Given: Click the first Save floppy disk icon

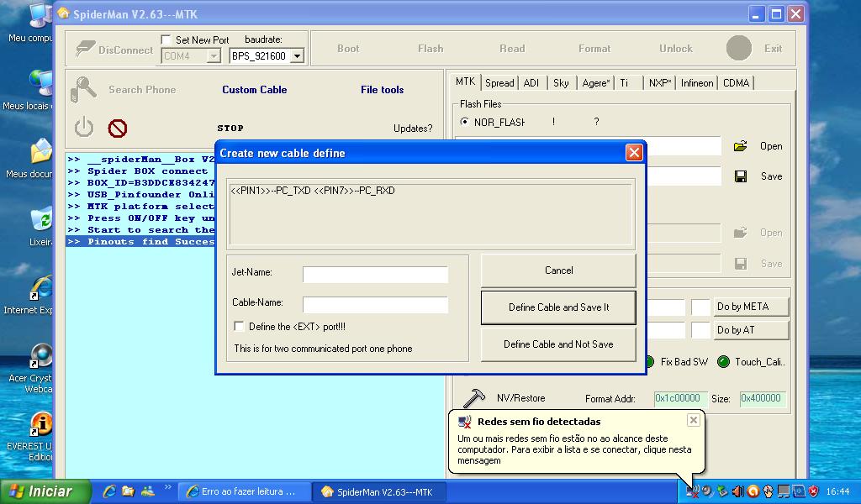Looking at the screenshot, I should click(x=740, y=176).
